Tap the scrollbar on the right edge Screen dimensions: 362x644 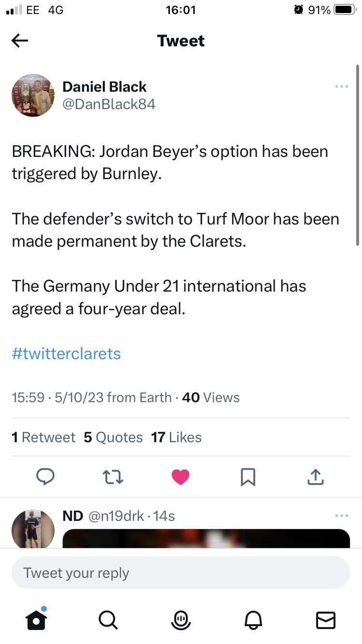click(x=357, y=154)
